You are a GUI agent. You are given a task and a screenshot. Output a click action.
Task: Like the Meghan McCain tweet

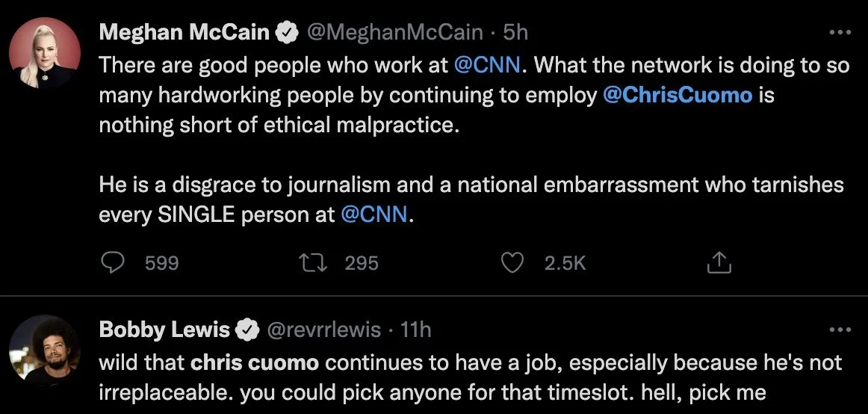tap(512, 262)
